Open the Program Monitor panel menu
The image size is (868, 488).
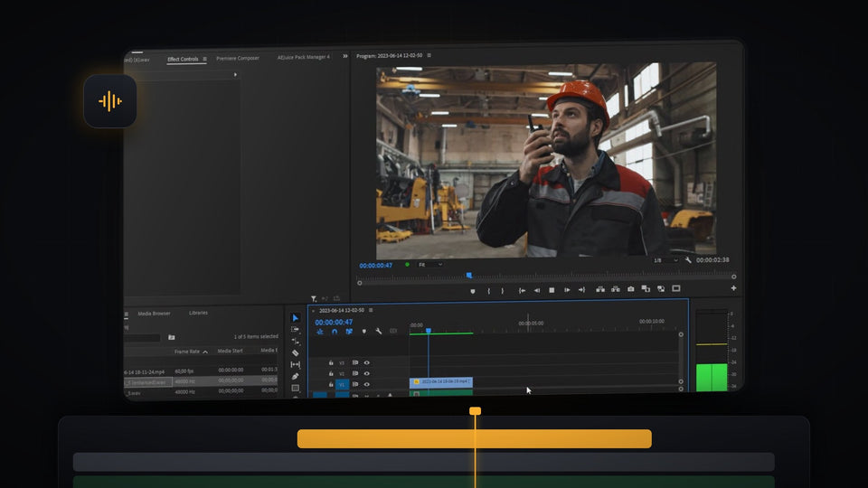[x=429, y=55]
